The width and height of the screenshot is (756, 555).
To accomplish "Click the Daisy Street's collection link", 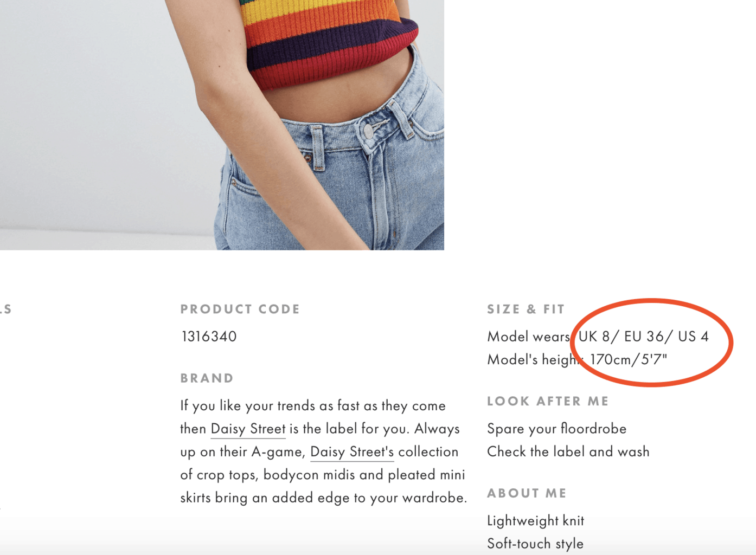I will point(352,452).
